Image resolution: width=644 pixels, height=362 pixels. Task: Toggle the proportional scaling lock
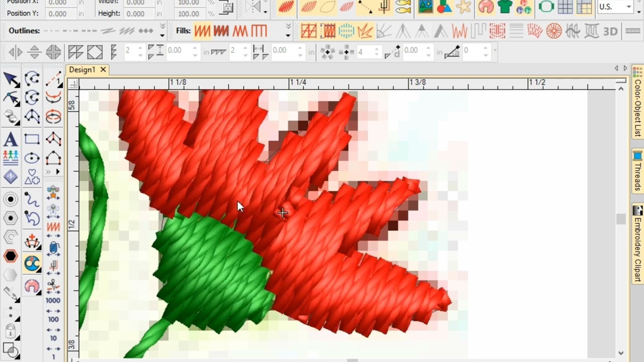[x=227, y=8]
